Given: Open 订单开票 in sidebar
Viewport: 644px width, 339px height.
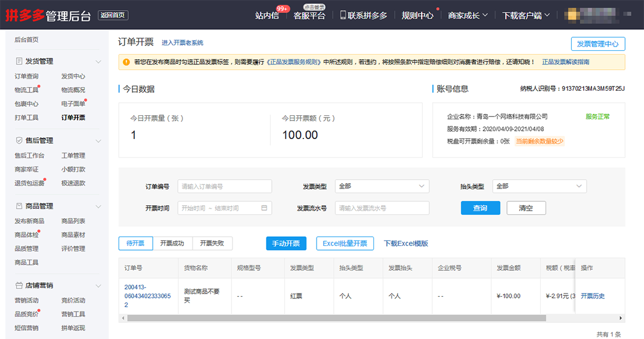Looking at the screenshot, I should [73, 118].
